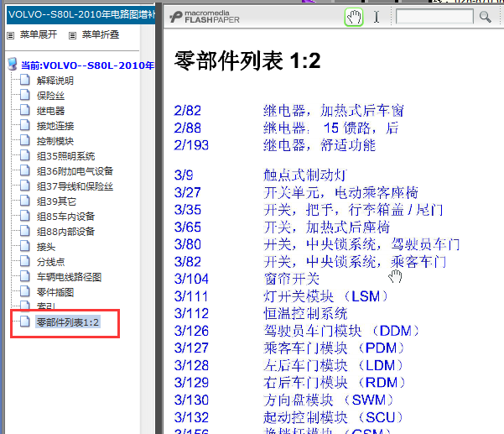
Task: Open the 保险丝 tree item
Action: tap(50, 96)
